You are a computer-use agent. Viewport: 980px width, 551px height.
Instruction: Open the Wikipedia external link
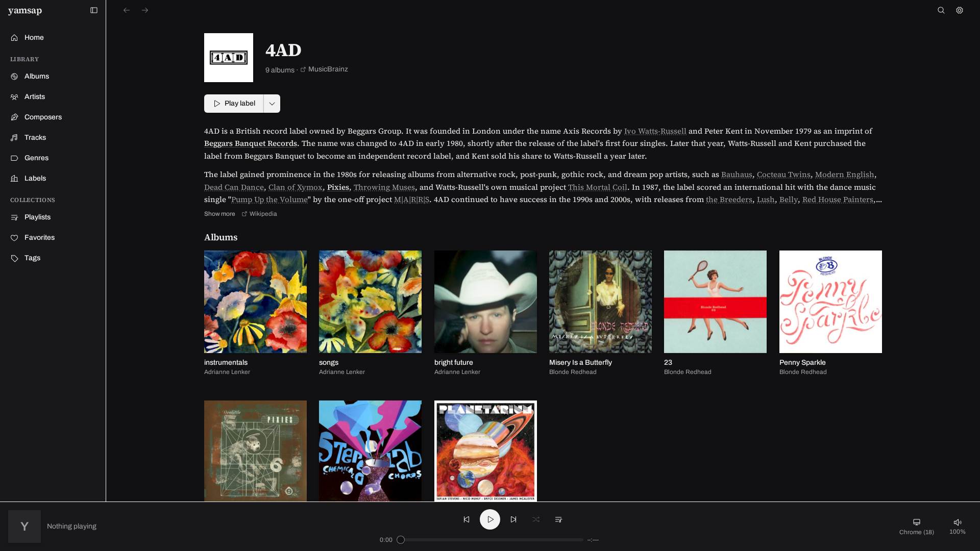(x=259, y=214)
